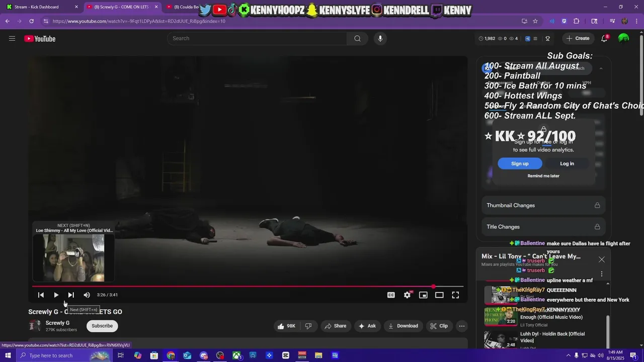Viewport: 644px width, 362px height.
Task: Click the browser address bar URL
Action: [139, 21]
